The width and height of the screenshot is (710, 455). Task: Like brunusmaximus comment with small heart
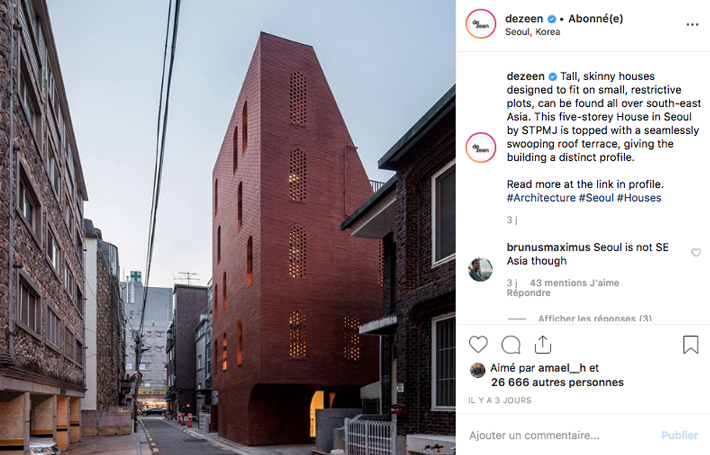[696, 252]
